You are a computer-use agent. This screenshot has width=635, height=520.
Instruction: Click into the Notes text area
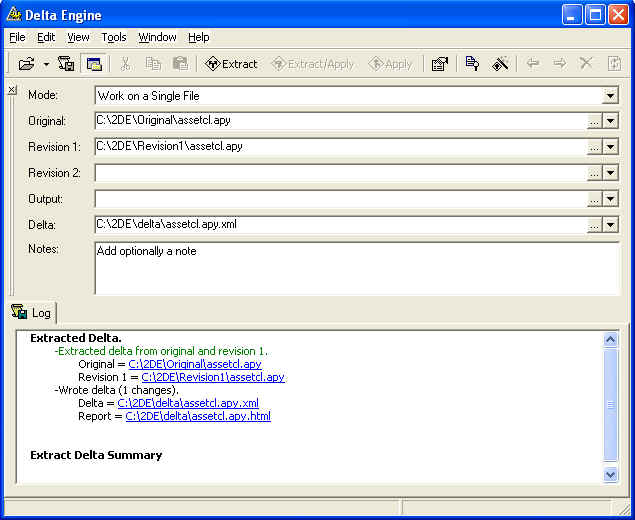tap(357, 268)
